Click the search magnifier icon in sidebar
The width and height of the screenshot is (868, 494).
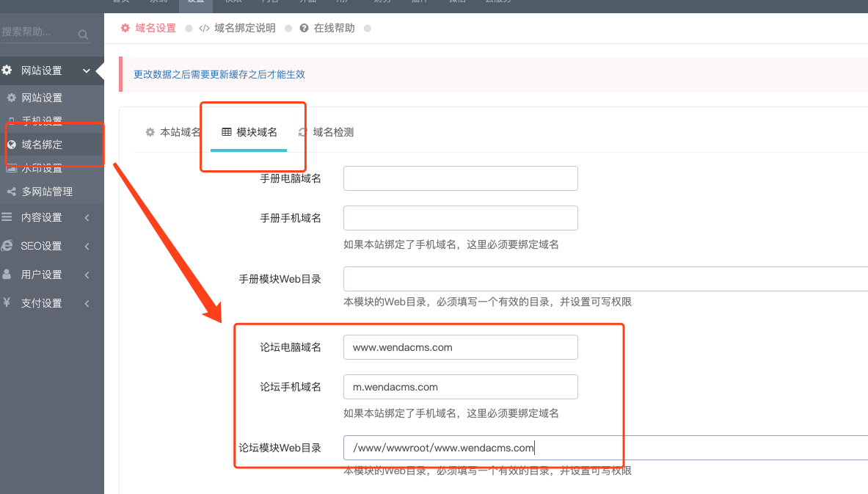[83, 34]
